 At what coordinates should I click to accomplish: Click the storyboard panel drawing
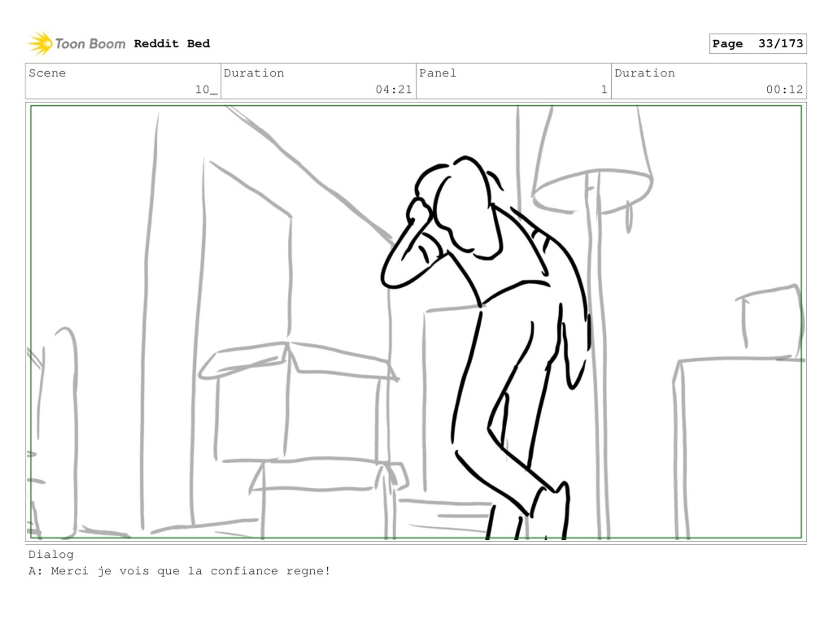pos(416,322)
